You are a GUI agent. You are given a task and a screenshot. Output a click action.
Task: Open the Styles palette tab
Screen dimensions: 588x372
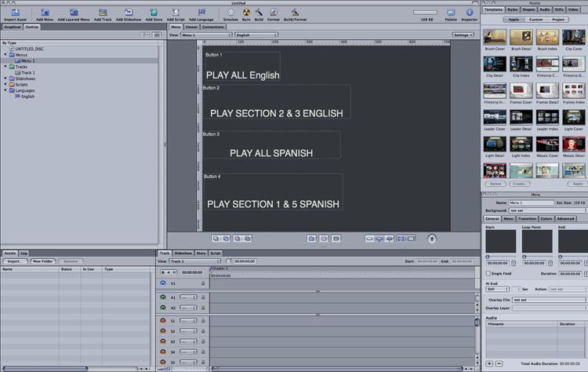[512, 9]
